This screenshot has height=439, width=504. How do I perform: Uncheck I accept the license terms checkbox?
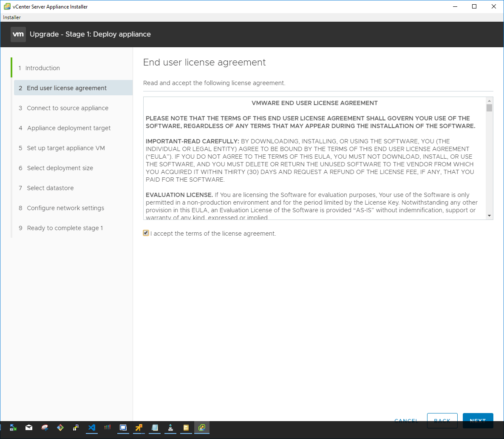146,233
